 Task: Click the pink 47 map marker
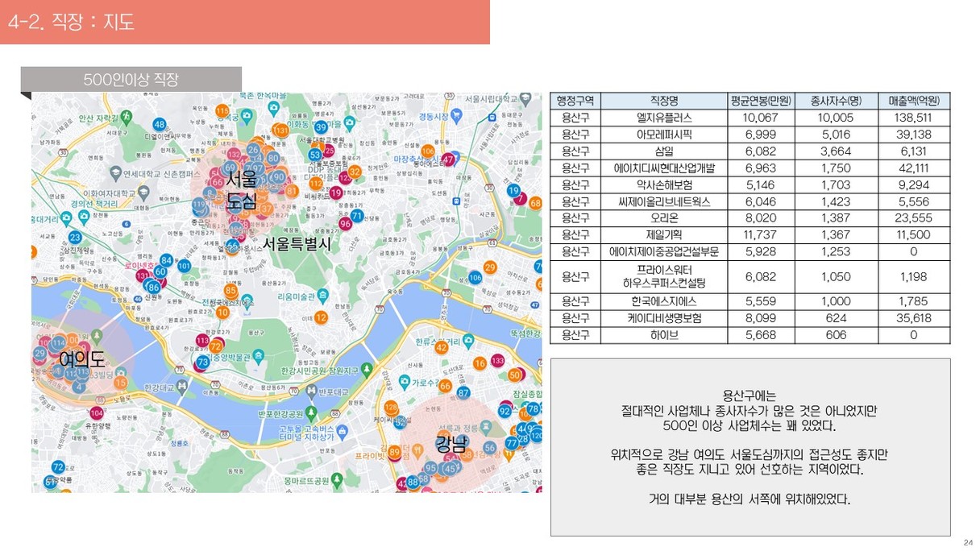[448, 159]
